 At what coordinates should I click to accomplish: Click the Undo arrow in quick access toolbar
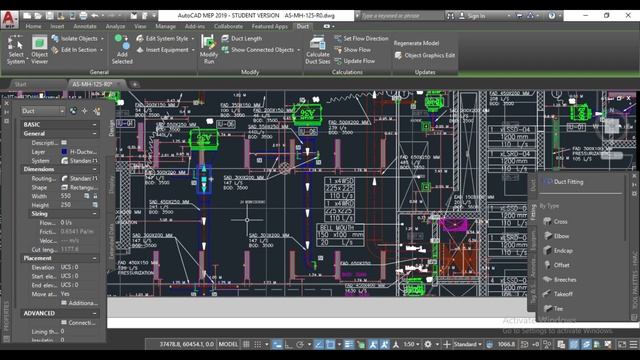pyautogui.click(x=95, y=16)
